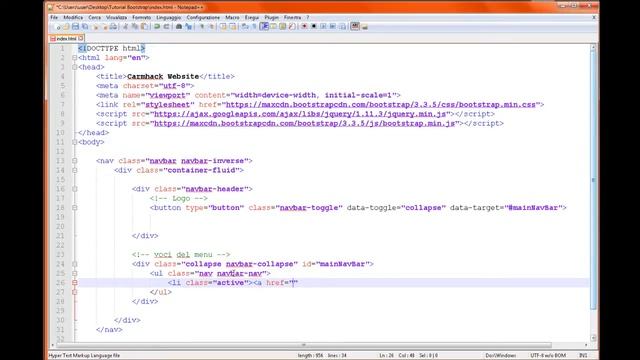Open the Cerca menu

tap(94, 18)
